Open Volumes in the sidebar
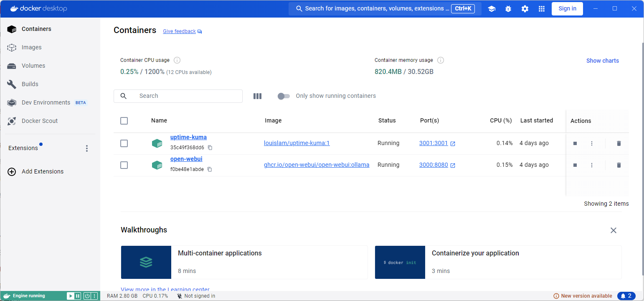This screenshot has width=644, height=301. [x=33, y=66]
